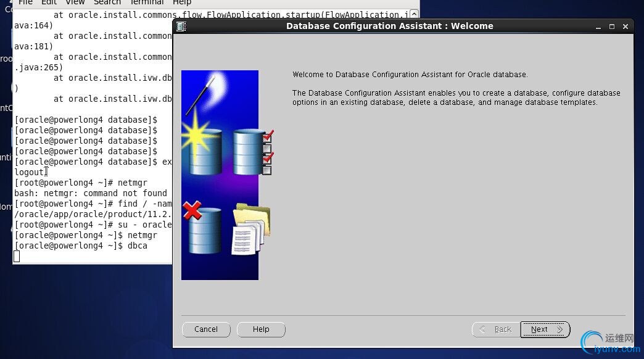Maximize the Database Configuration Assistant window

pyautogui.click(x=611, y=27)
